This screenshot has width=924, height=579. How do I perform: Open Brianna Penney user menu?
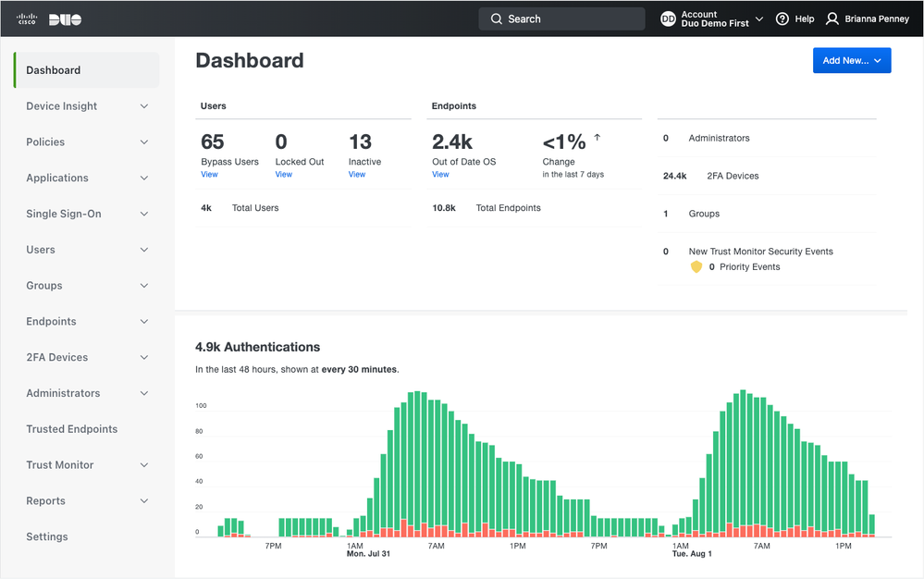point(868,18)
